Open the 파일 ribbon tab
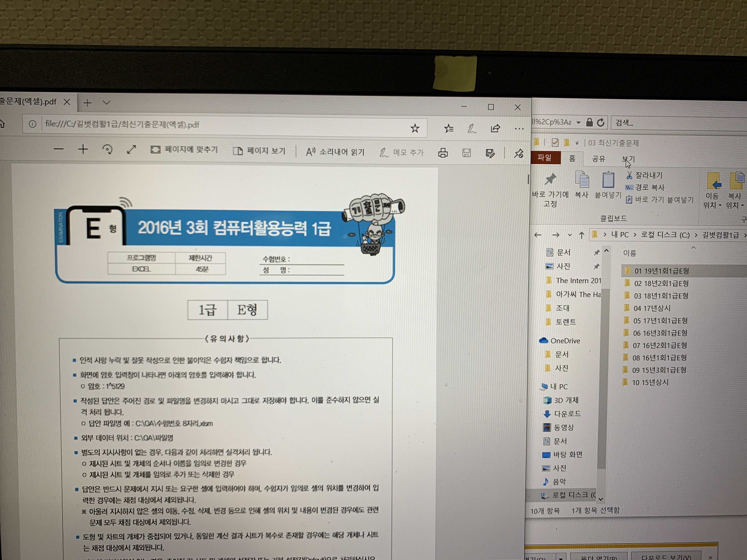The height and width of the screenshot is (560, 747). tap(544, 158)
